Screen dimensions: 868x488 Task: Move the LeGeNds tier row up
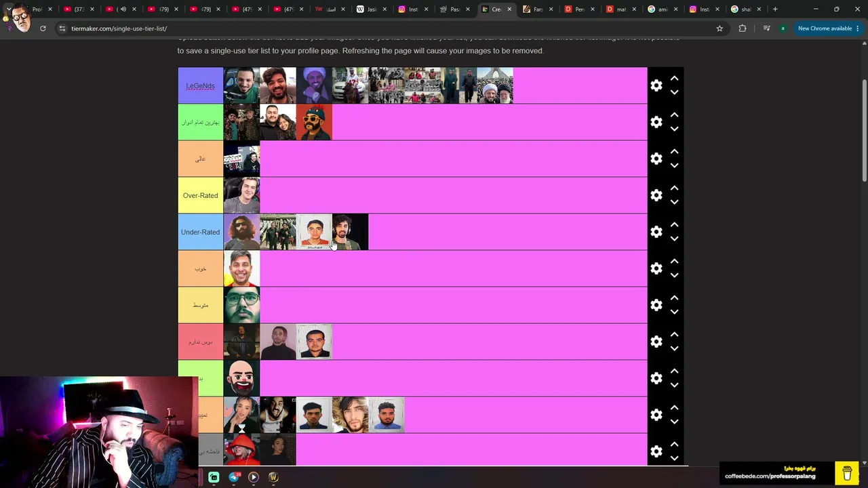(674, 79)
